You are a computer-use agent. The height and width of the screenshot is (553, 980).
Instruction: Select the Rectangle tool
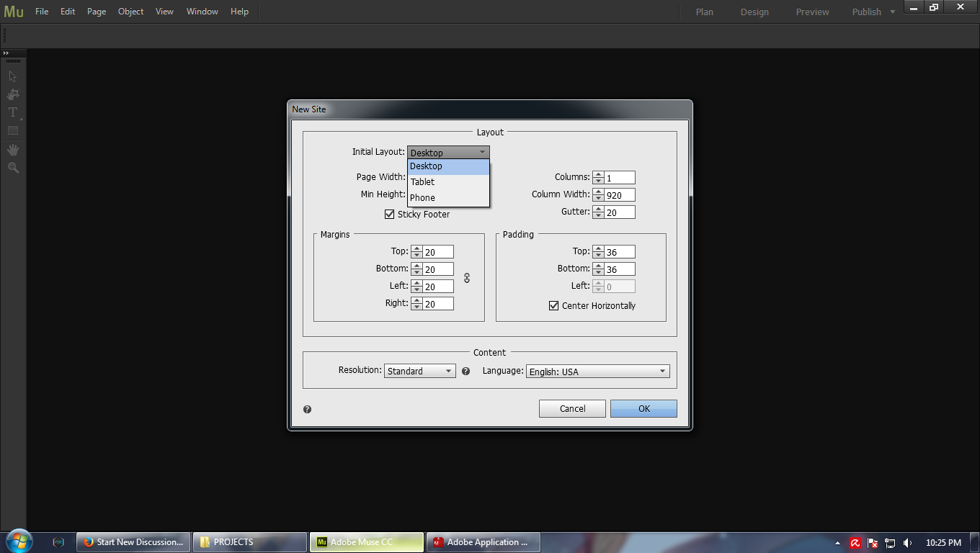point(13,131)
